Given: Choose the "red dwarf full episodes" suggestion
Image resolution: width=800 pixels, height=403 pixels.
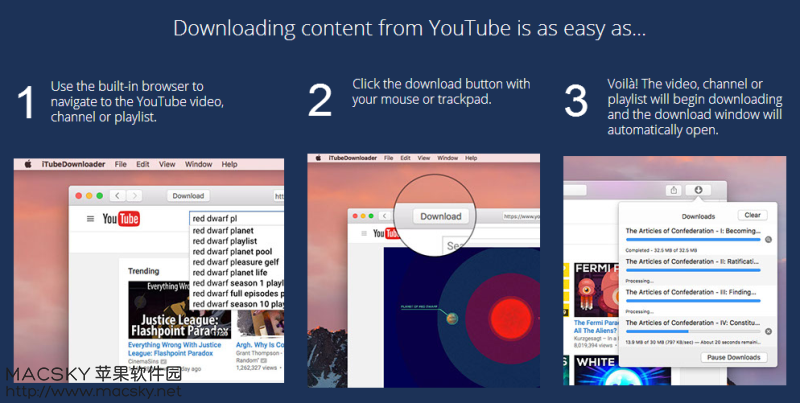Looking at the screenshot, I should [236, 293].
